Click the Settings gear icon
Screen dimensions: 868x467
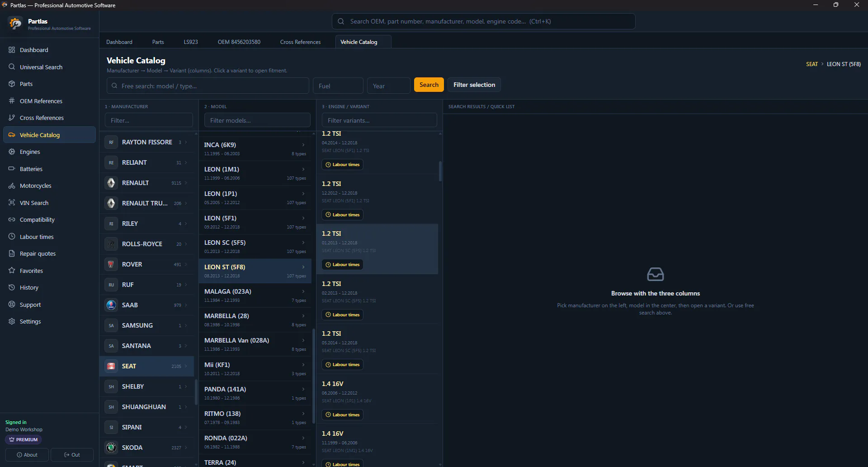pos(12,321)
